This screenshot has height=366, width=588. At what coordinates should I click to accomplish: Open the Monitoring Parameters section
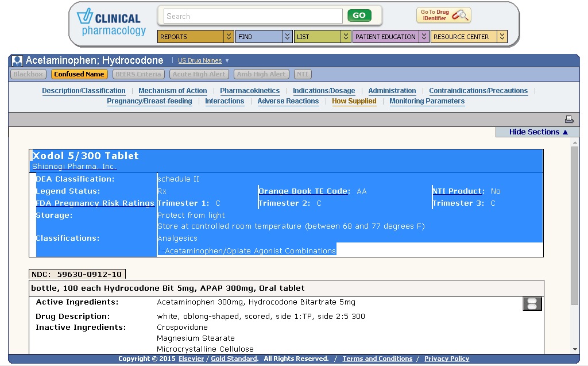427,101
